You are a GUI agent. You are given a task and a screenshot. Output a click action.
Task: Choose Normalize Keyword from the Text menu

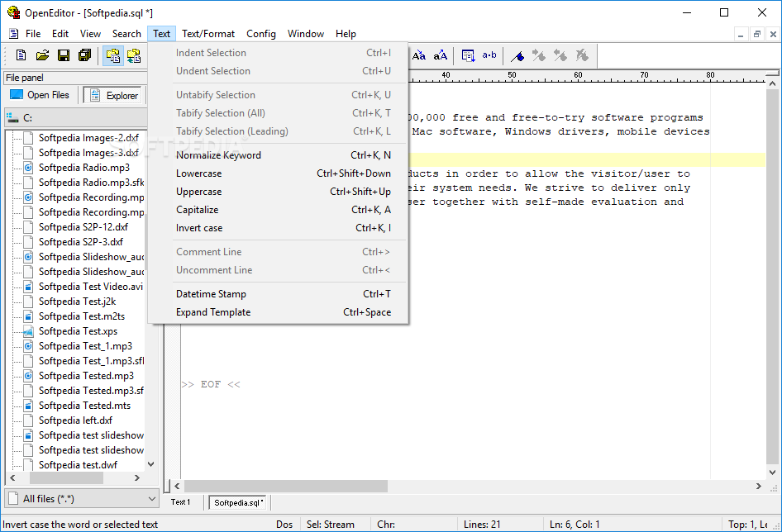[279, 155]
